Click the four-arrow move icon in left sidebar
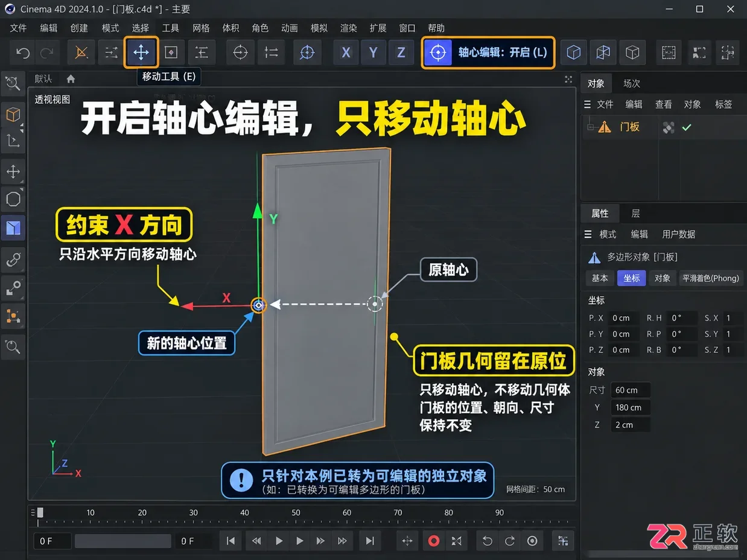 [x=13, y=171]
